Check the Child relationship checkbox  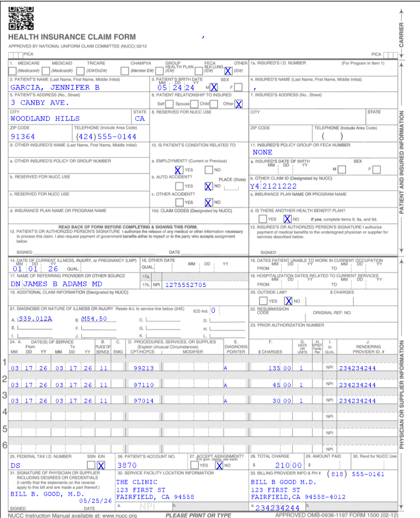(x=214, y=104)
